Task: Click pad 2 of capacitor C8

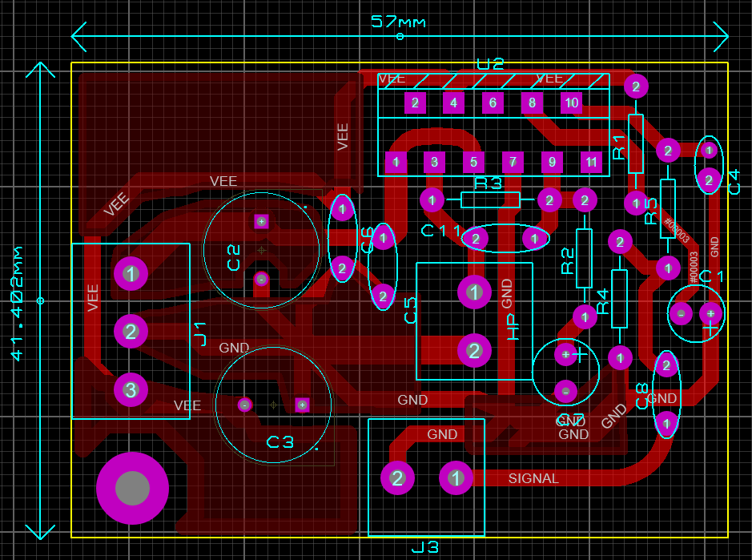Action: pos(666,365)
